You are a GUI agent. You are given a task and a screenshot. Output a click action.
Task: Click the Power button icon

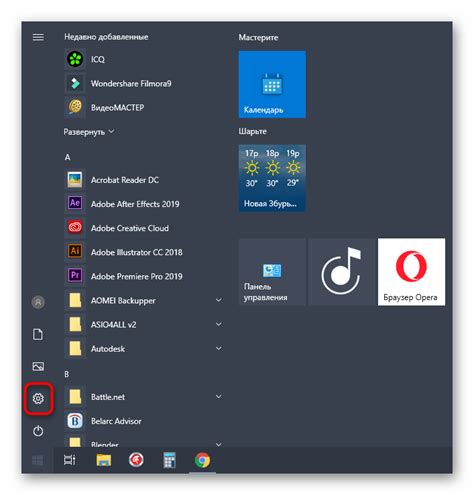(38, 430)
